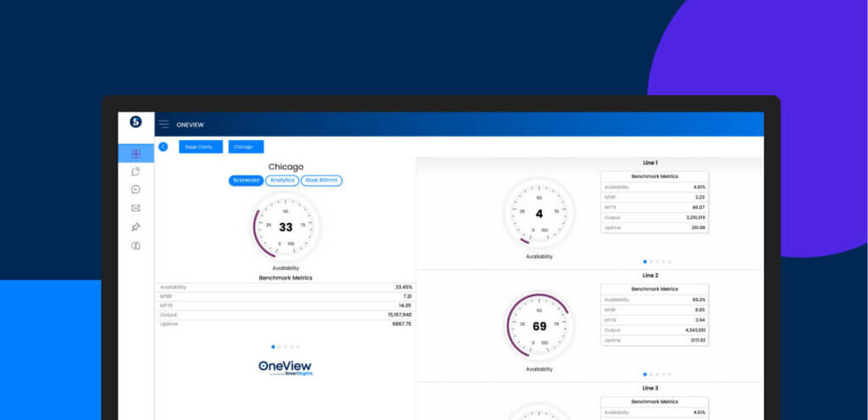The width and height of the screenshot is (868, 420).
Task: Select the Chicago breadcrumb button
Action: point(246,147)
